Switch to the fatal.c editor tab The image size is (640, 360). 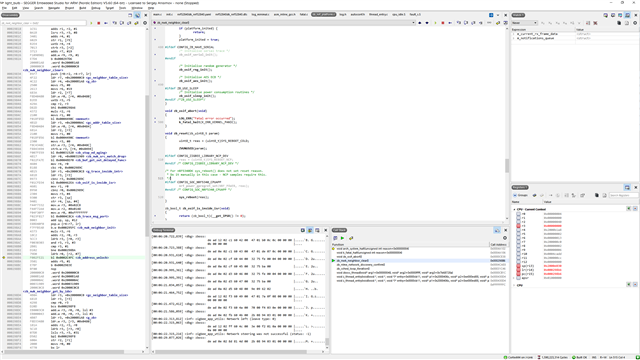pyautogui.click(x=304, y=15)
